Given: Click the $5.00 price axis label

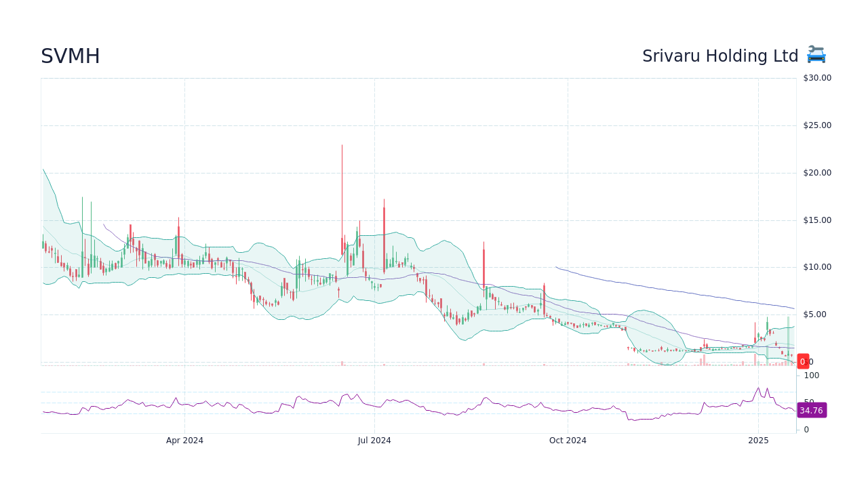Looking at the screenshot, I should 815,314.
